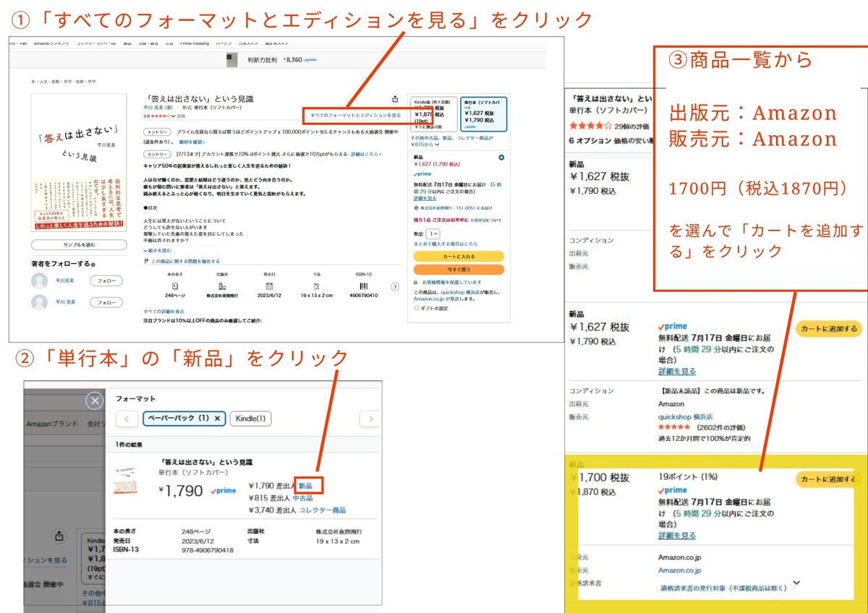Open the rating dropdown beside 3.8 stars

pyautogui.click(x=174, y=116)
